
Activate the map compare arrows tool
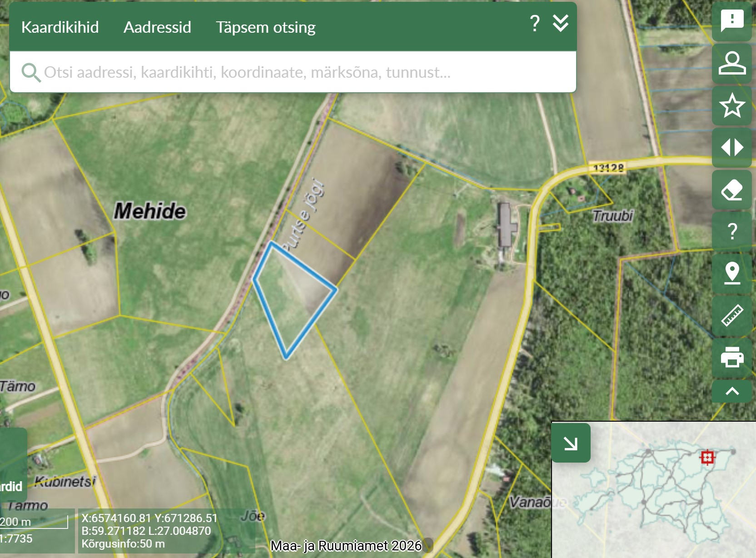732,147
